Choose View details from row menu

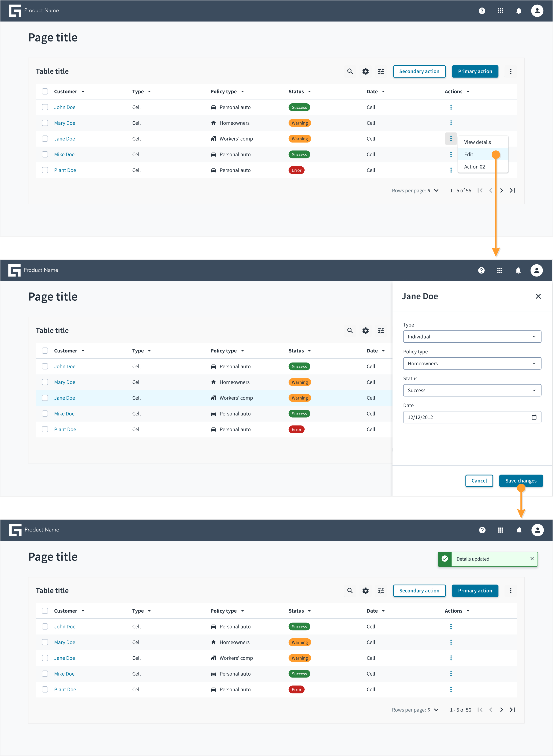483,142
